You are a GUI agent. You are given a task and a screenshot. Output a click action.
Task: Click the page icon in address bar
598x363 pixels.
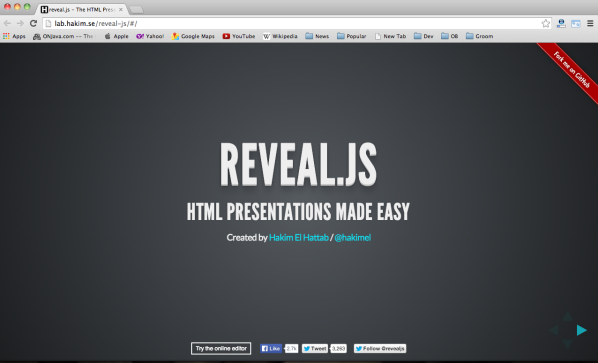point(48,24)
